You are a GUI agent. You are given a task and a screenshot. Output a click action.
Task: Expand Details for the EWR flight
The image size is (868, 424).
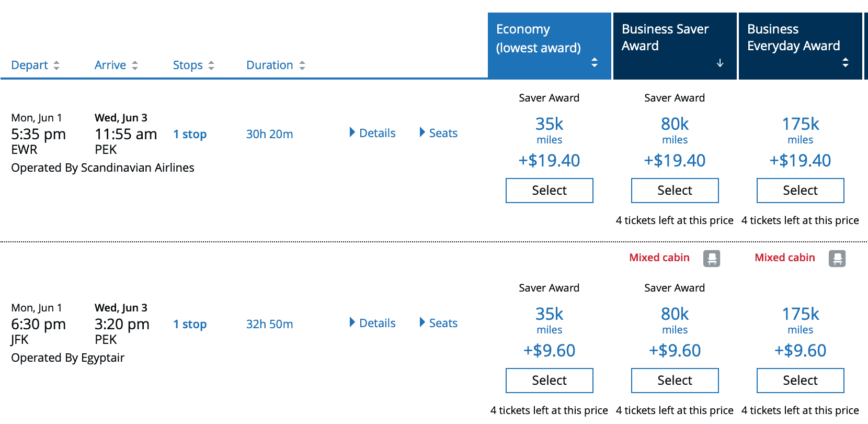(372, 133)
